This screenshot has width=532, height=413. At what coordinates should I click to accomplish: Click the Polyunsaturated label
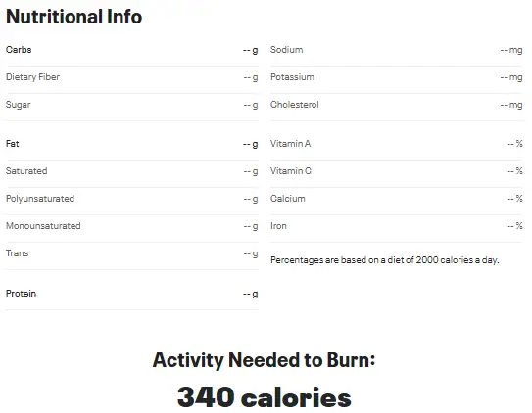coord(40,199)
